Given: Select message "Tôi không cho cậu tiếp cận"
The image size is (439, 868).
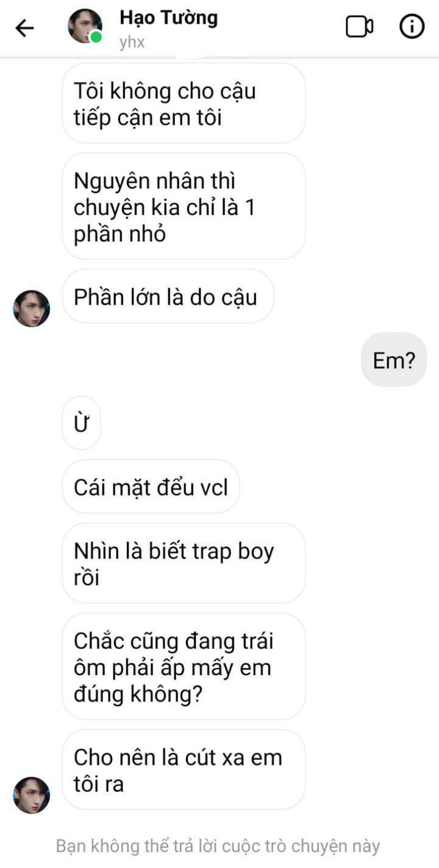Looking at the screenshot, I should (184, 103).
